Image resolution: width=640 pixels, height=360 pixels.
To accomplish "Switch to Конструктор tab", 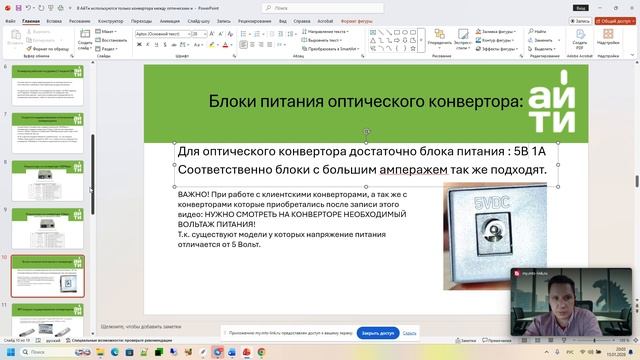I will click(111, 21).
